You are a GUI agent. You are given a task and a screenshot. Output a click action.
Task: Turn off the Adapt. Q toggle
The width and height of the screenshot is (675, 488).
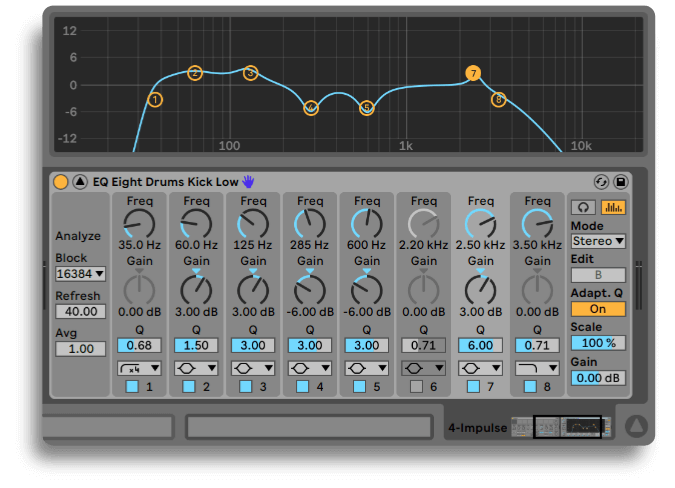click(x=598, y=309)
